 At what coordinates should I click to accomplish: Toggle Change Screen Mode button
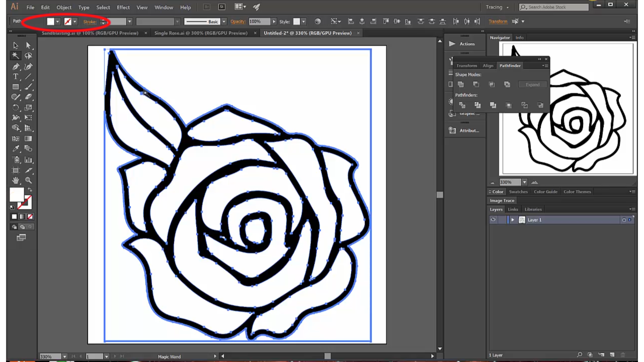tap(21, 238)
